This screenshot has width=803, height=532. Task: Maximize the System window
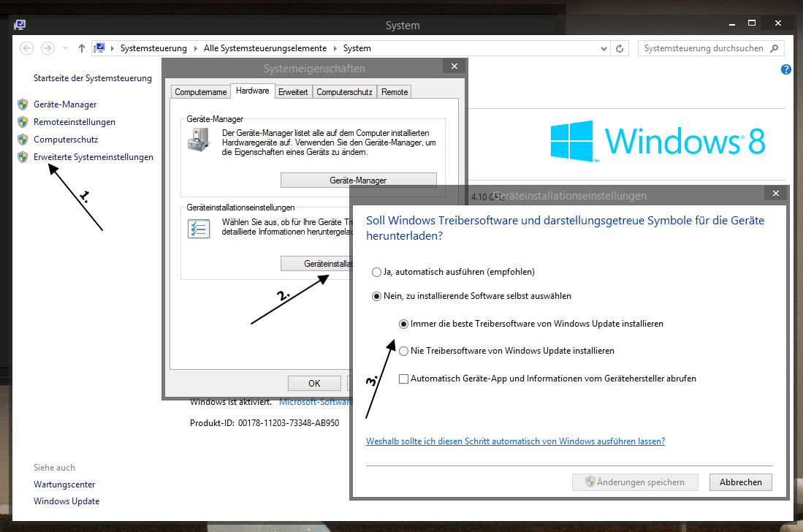click(x=752, y=23)
